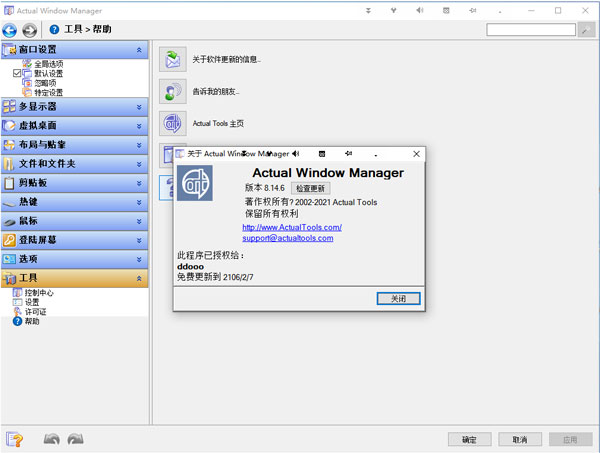The width and height of the screenshot is (600, 453).
Task: Click the roll-up button in main title bar
Action: coord(368,11)
